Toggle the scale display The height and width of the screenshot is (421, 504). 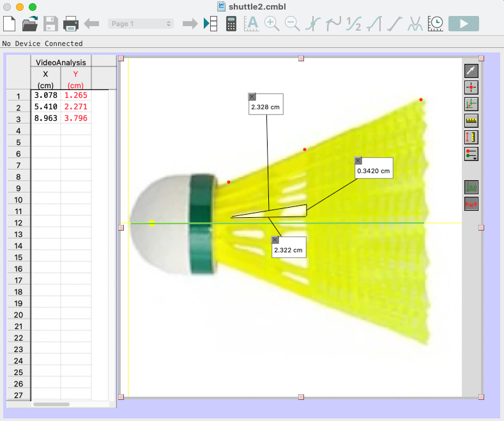(471, 204)
